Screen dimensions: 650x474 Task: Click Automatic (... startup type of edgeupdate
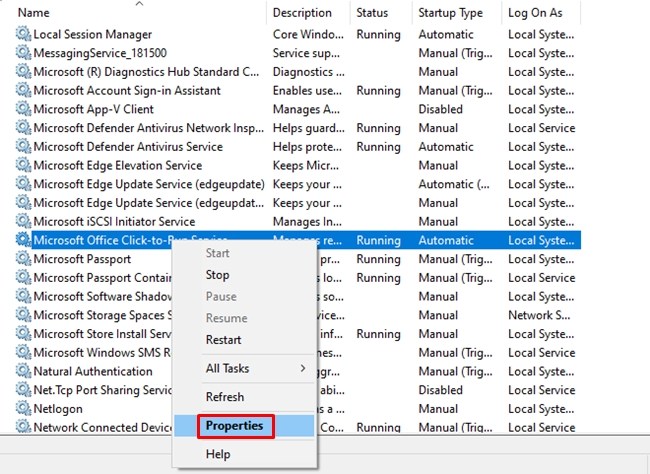pyautogui.click(x=454, y=184)
